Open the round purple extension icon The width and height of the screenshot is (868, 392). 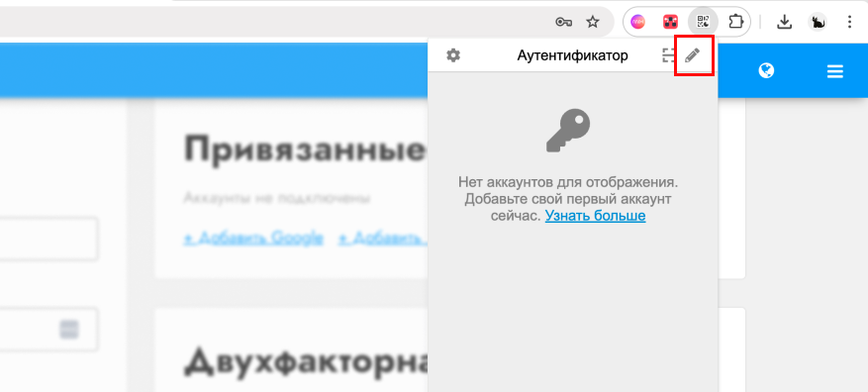638,22
